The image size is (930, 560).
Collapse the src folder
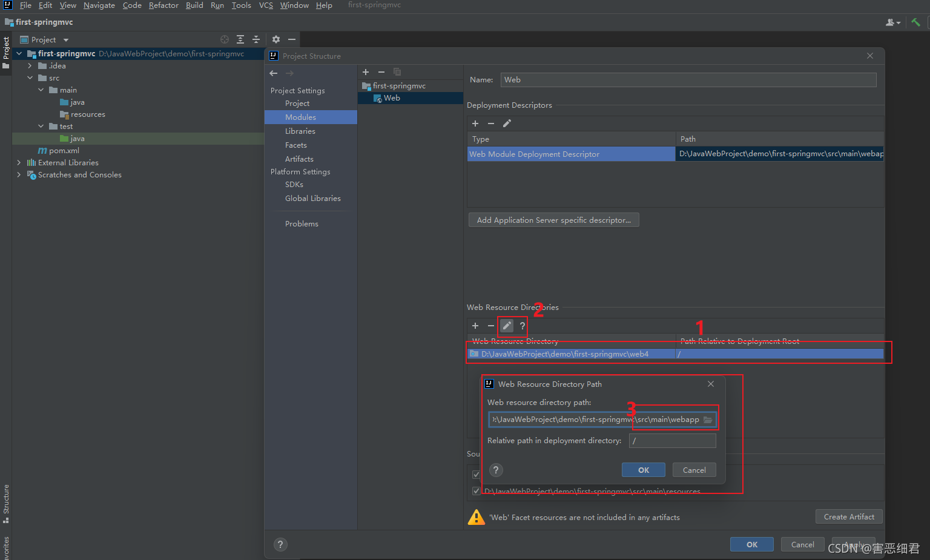tap(30, 78)
